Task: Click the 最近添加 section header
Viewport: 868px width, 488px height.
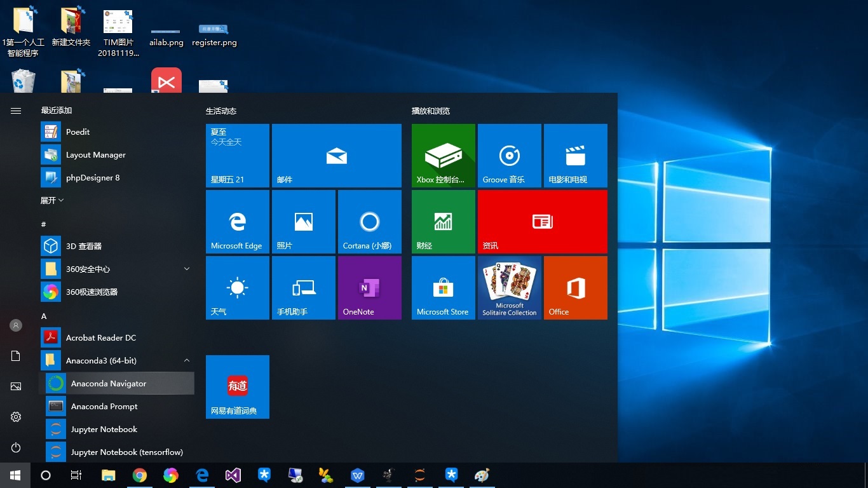Action: coord(57,111)
